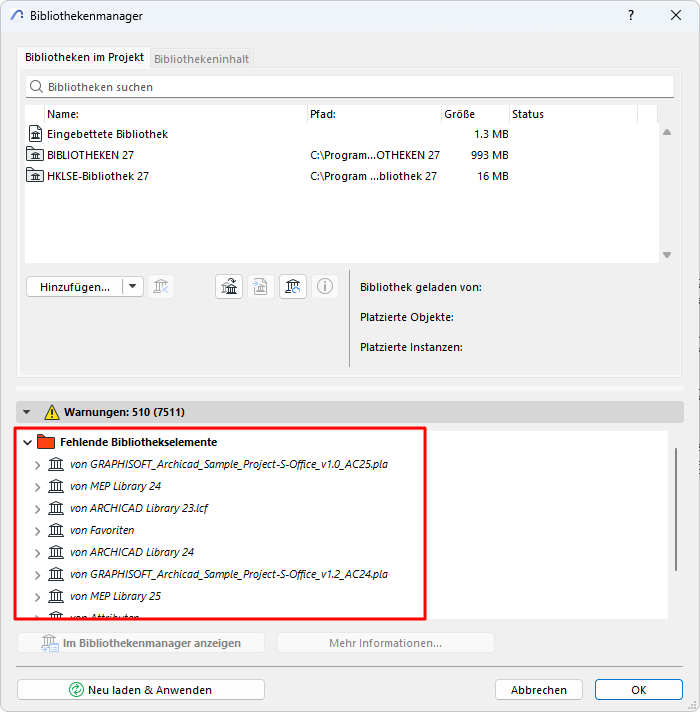Click the library list scroll up arrow
The height and width of the screenshot is (712, 700).
click(667, 132)
